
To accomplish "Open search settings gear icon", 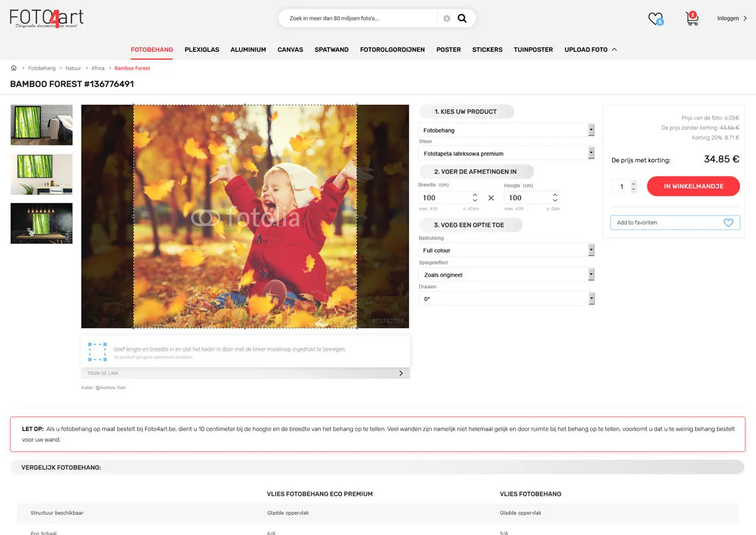I will click(x=446, y=19).
